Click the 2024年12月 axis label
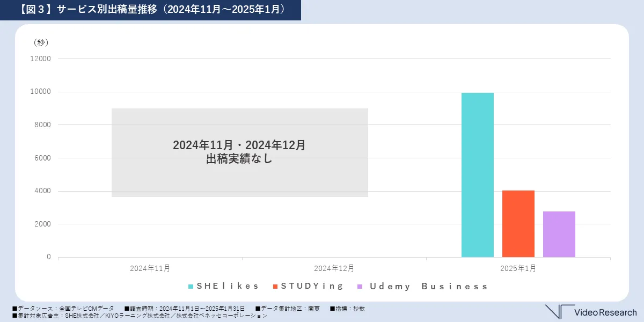644x322 pixels. [x=334, y=268]
